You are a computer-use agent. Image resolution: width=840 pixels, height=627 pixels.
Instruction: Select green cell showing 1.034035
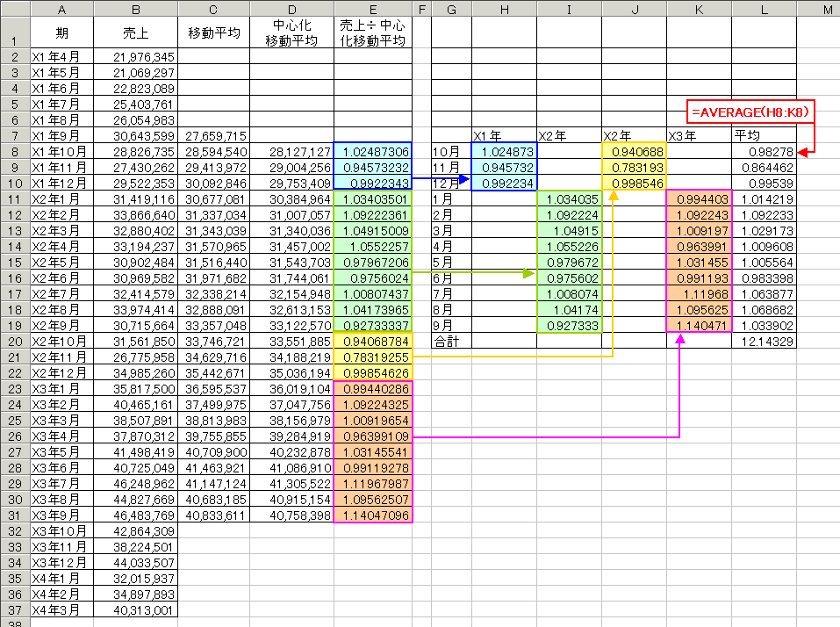point(569,201)
